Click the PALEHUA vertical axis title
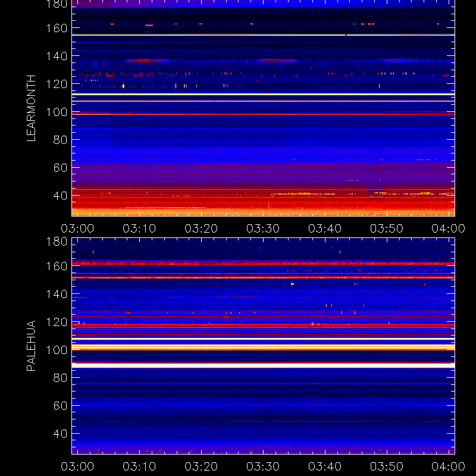Image resolution: width=476 pixels, height=476 pixels. coord(32,346)
